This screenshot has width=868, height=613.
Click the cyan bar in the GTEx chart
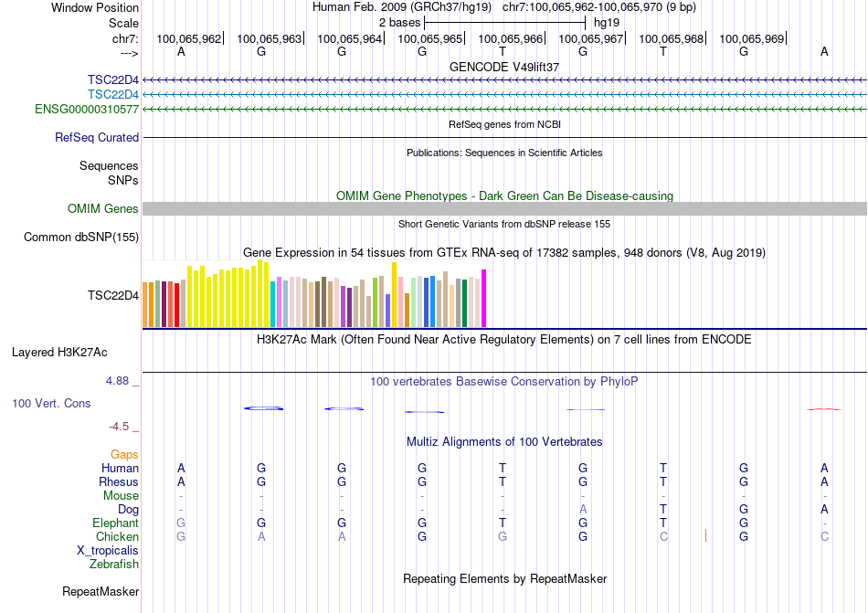pos(273,304)
